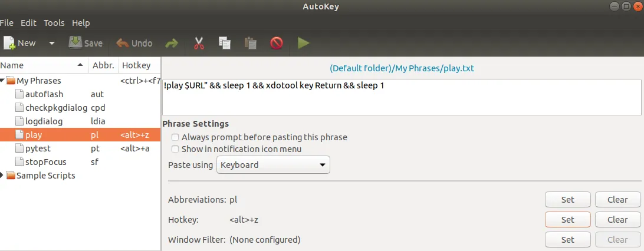The image size is (644, 251).
Task: Click the New document icon
Action: click(x=9, y=43)
